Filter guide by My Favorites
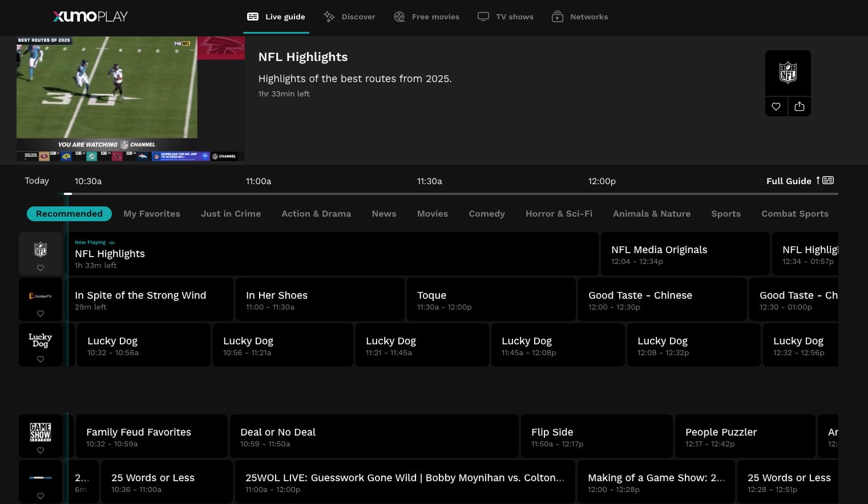Screen dimensions: 868x504 [152, 214]
